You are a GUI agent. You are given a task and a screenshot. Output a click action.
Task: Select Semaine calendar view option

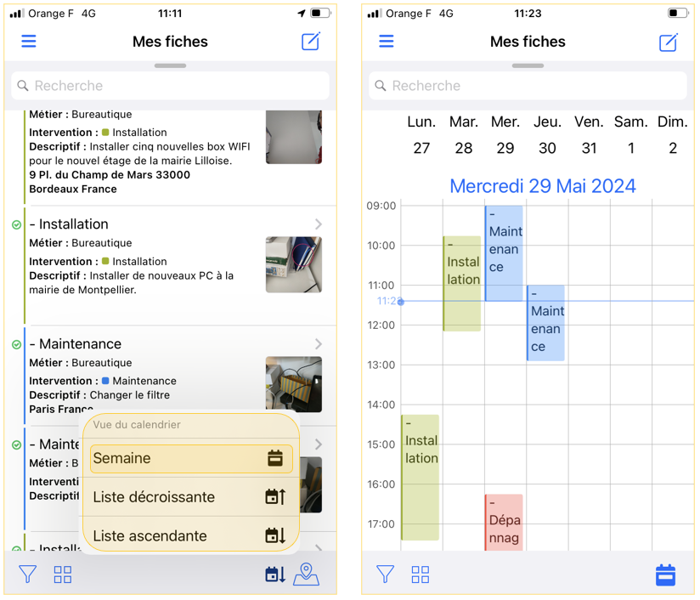click(191, 458)
